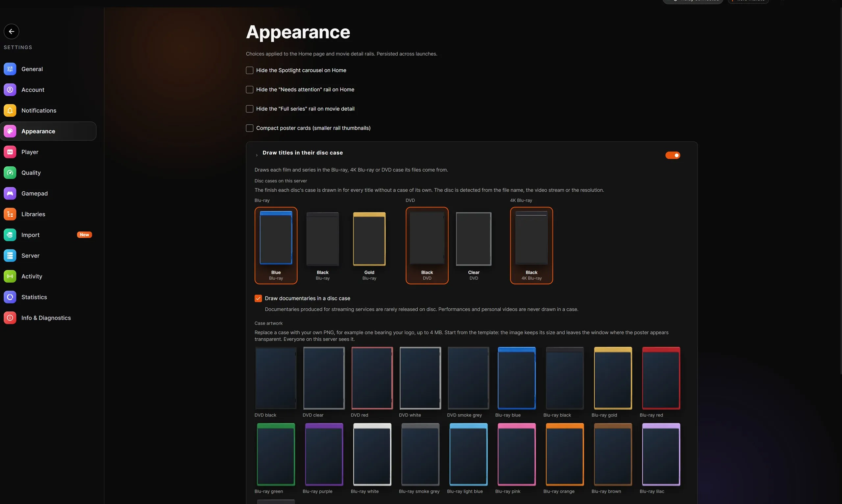
Task: Click the Blue Blu-ray case option
Action: pos(276,246)
